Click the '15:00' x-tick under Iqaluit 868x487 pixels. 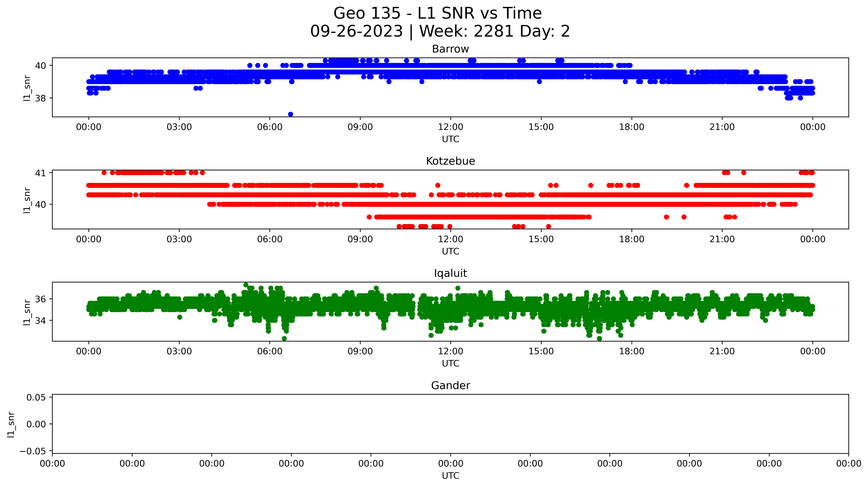(541, 351)
